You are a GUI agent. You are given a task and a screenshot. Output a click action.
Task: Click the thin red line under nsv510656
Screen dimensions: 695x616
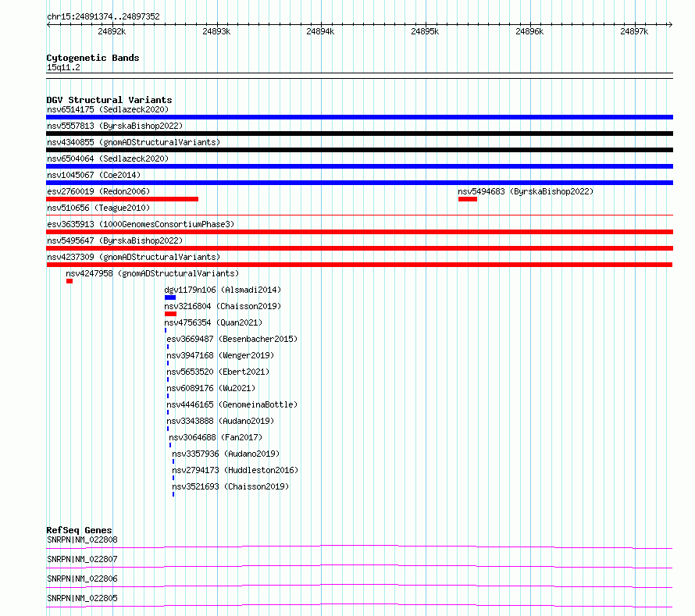359,215
